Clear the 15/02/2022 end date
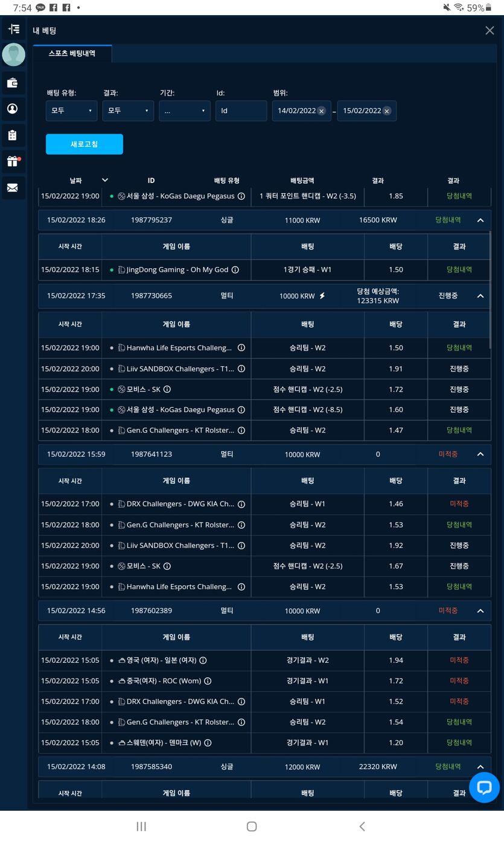Screen dimensions: 504x841 pos(386,111)
